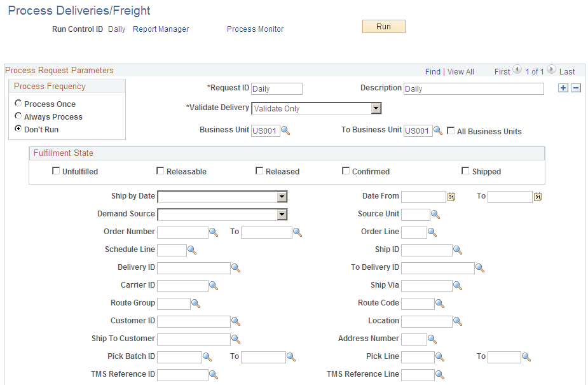Open the Demand Source dropdown
The height and width of the screenshot is (385, 588).
[x=282, y=214]
